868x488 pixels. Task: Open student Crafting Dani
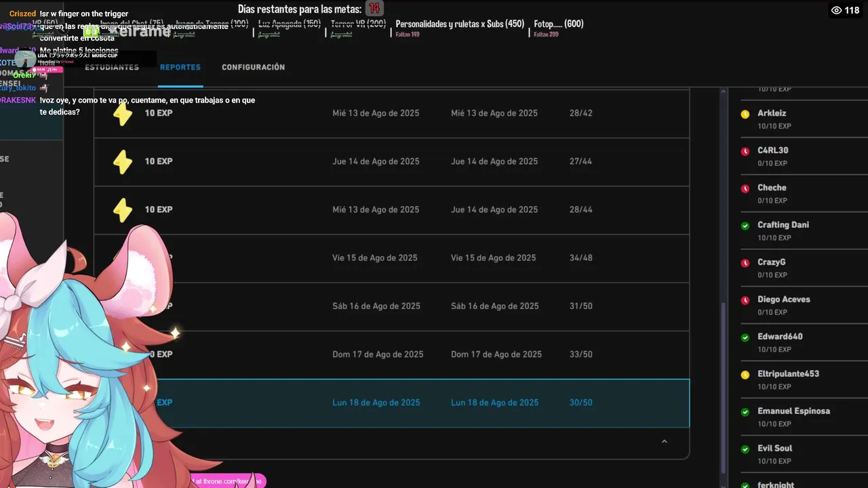click(783, 225)
